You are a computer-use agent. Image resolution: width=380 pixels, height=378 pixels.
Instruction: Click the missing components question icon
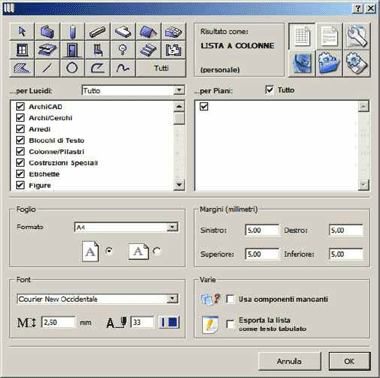tap(211, 299)
